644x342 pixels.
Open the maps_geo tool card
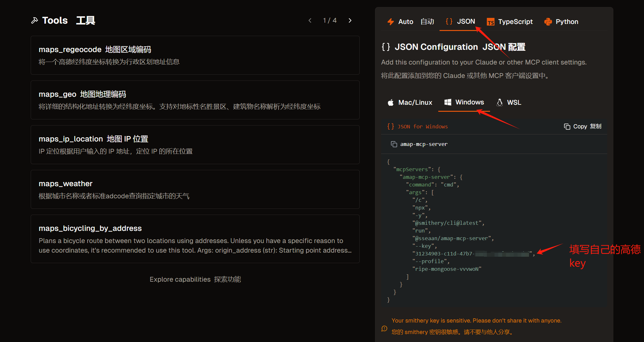195,100
